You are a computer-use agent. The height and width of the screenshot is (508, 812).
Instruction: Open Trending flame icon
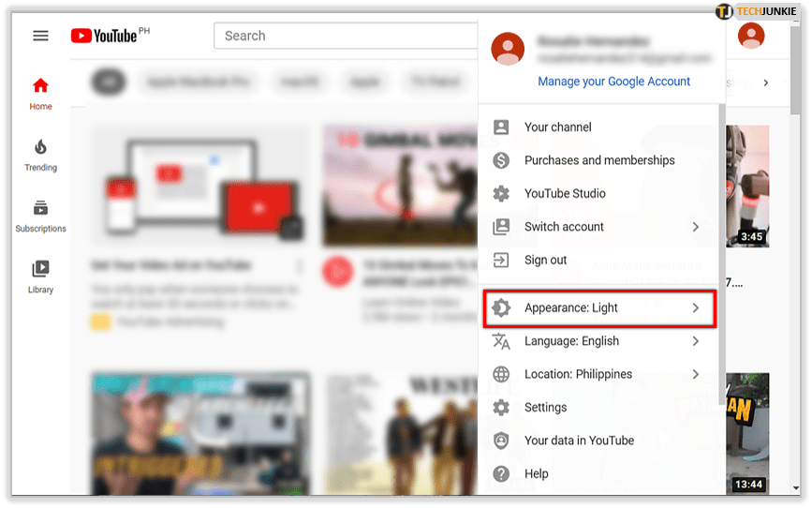40,147
